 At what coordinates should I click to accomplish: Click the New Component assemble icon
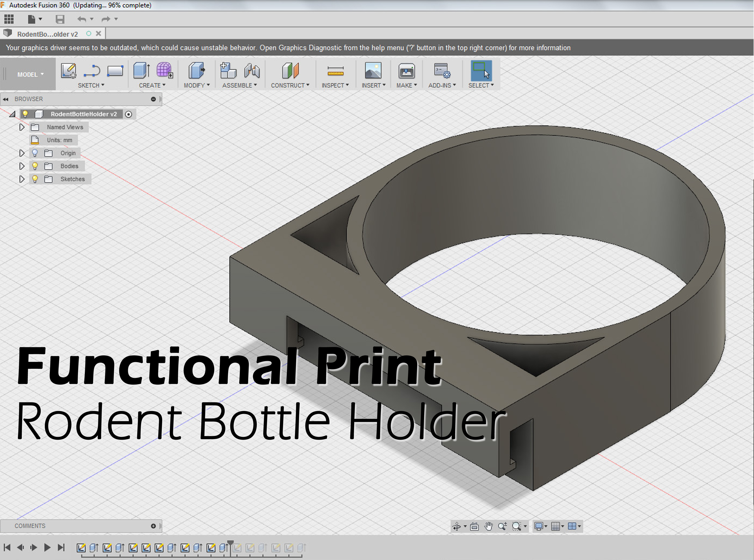tap(228, 70)
